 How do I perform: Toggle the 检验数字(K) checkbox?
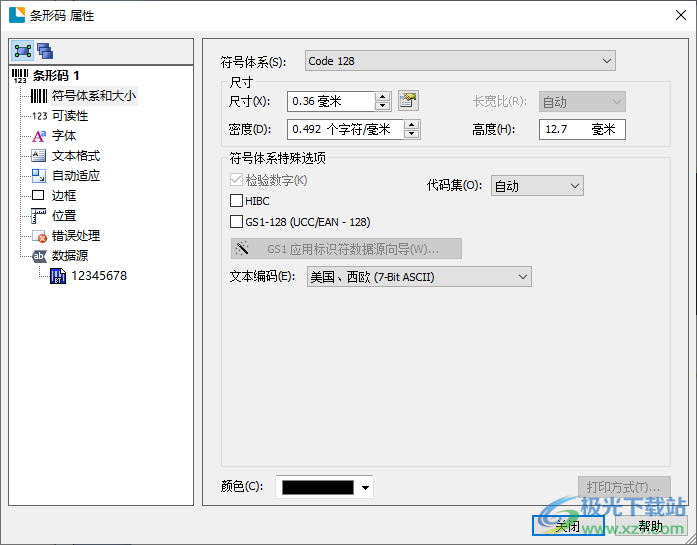point(236,180)
